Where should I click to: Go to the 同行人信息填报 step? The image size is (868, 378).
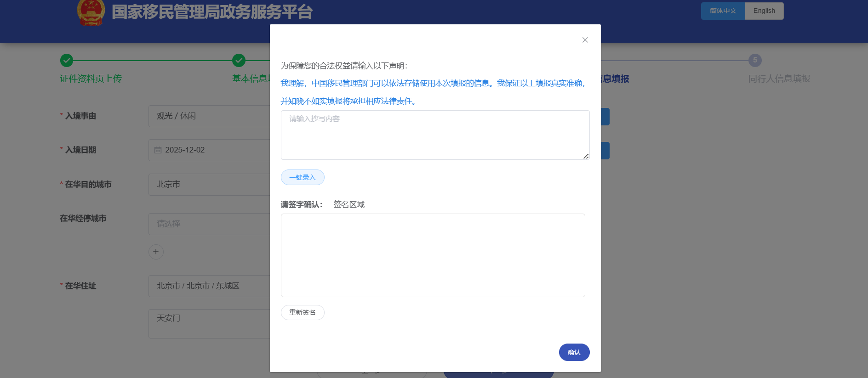click(779, 79)
